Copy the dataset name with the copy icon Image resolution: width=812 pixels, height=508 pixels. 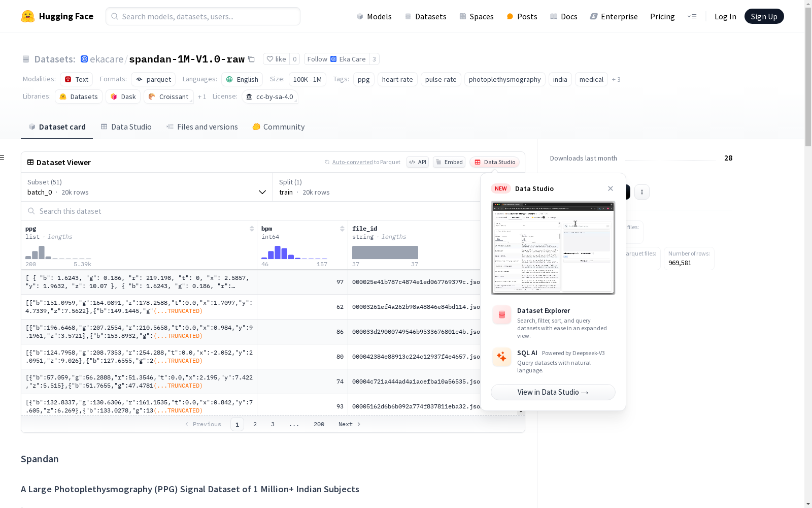point(251,59)
